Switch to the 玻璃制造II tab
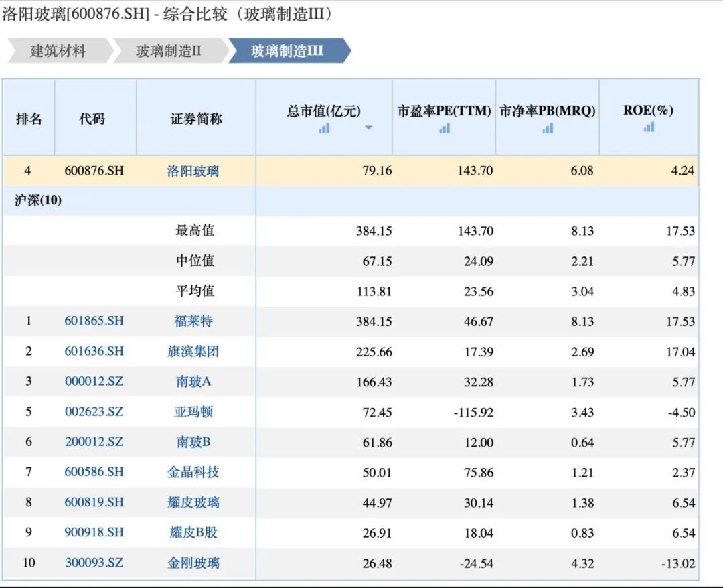Image resolution: width=723 pixels, height=588 pixels. pos(169,51)
